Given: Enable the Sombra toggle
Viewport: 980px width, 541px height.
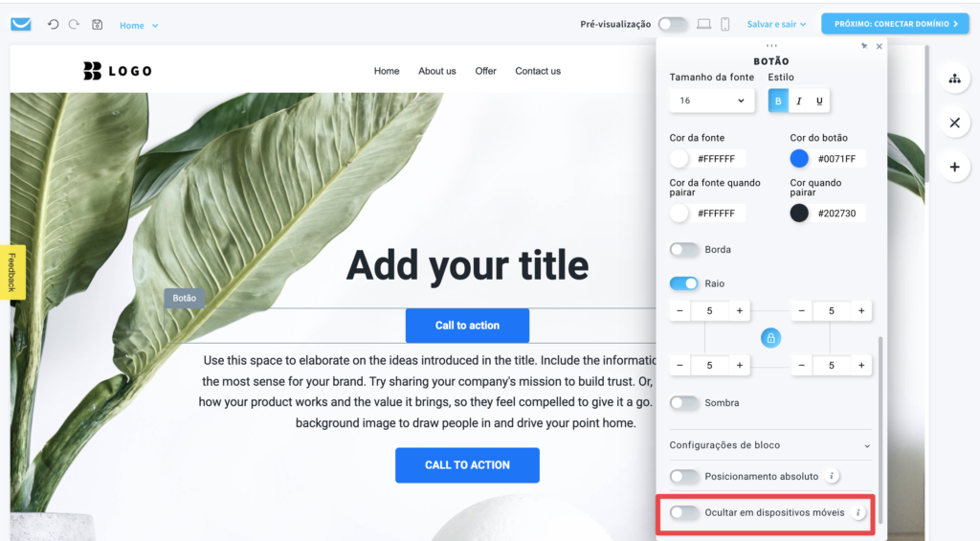Looking at the screenshot, I should point(683,403).
